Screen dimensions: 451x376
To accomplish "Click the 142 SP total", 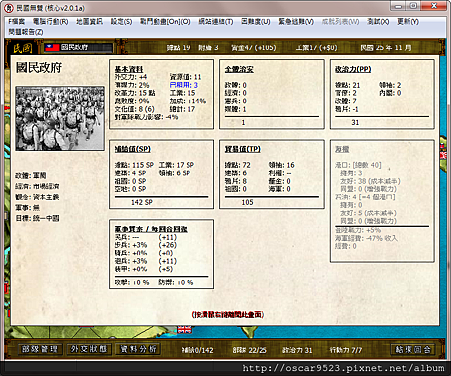I will 142,202.
